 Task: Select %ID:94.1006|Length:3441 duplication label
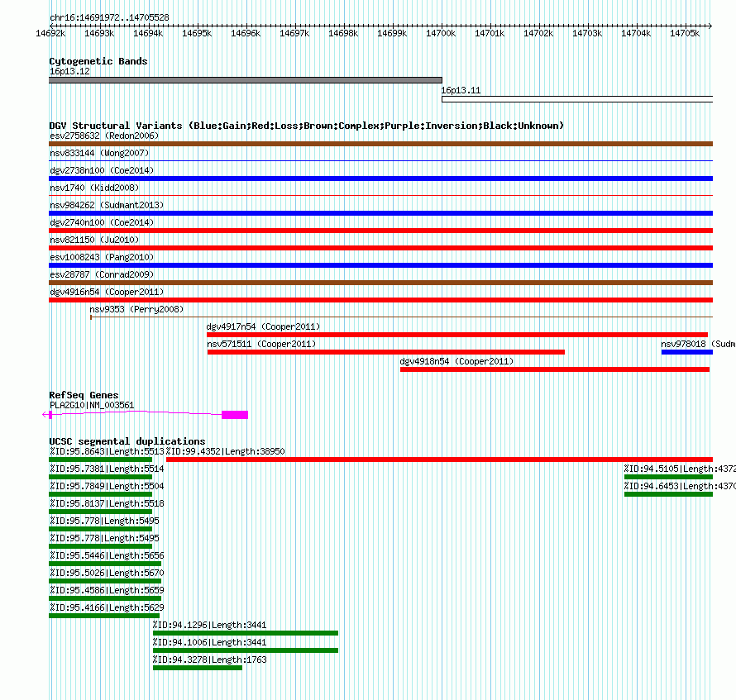209,642
